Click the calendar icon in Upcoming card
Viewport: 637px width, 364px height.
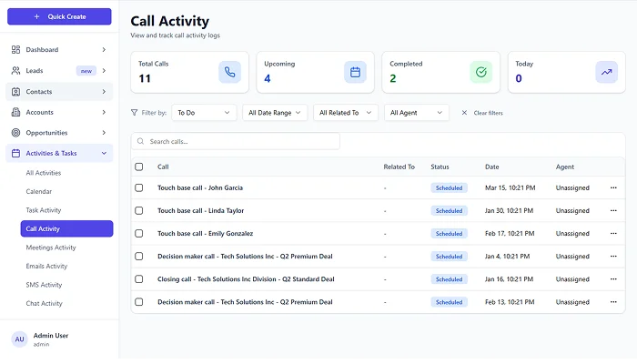coord(356,72)
